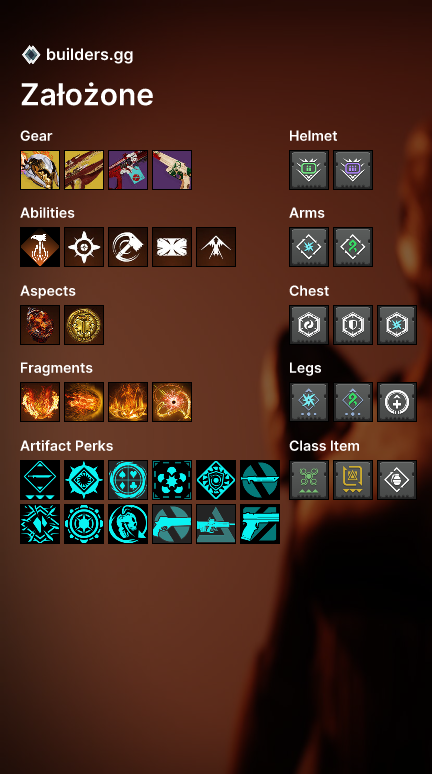432x774 pixels.
Task: Click the purple helmet mod icon
Action: click(353, 170)
